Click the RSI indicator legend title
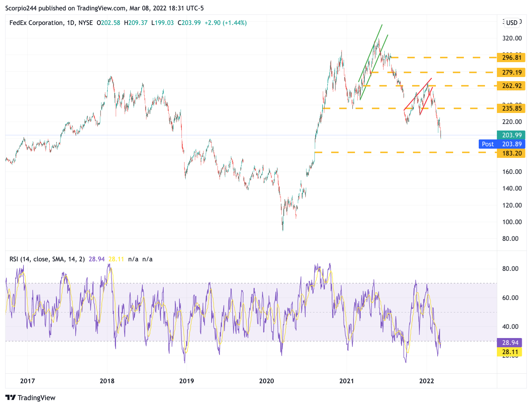The height and width of the screenshot is (407, 532). (x=47, y=259)
